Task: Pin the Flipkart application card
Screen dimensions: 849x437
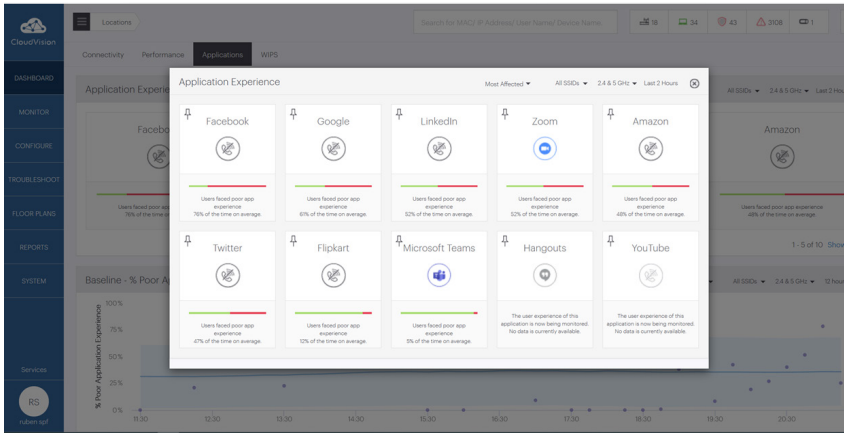Action: tap(293, 240)
